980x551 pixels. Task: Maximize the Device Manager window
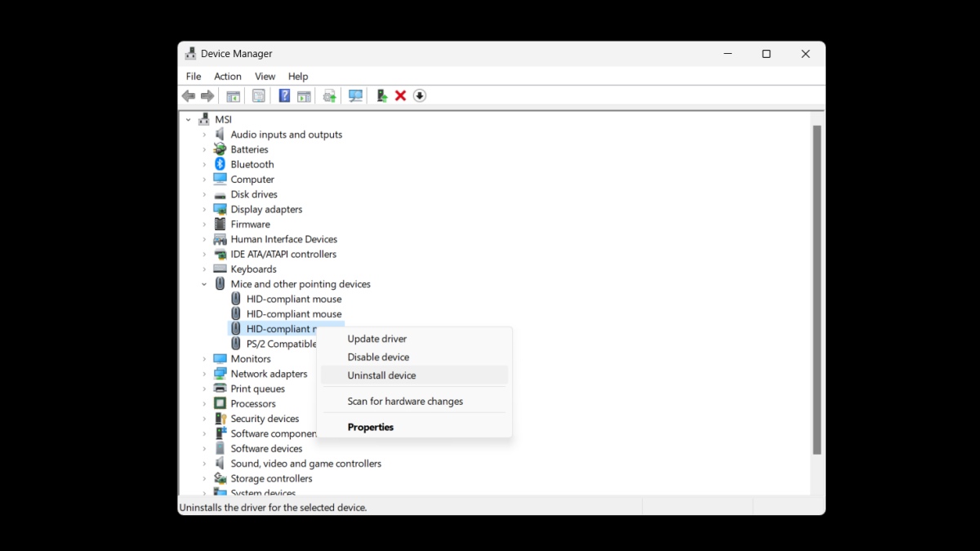click(766, 54)
